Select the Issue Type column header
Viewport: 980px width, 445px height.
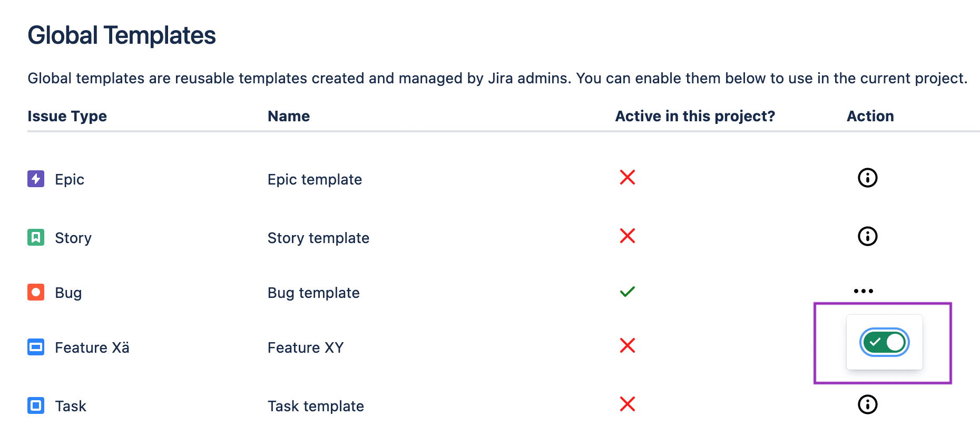(x=67, y=116)
